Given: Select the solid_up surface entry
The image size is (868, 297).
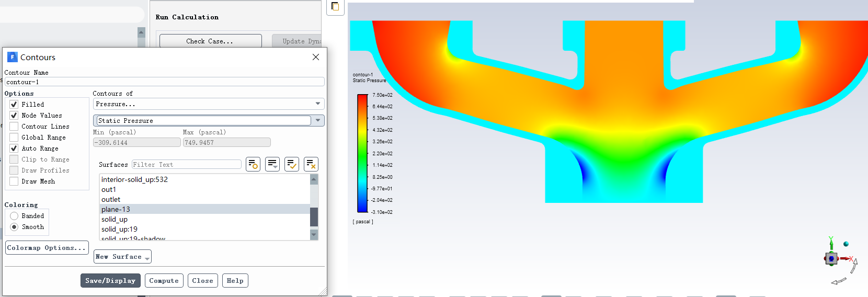Looking at the screenshot, I should click(x=205, y=219).
